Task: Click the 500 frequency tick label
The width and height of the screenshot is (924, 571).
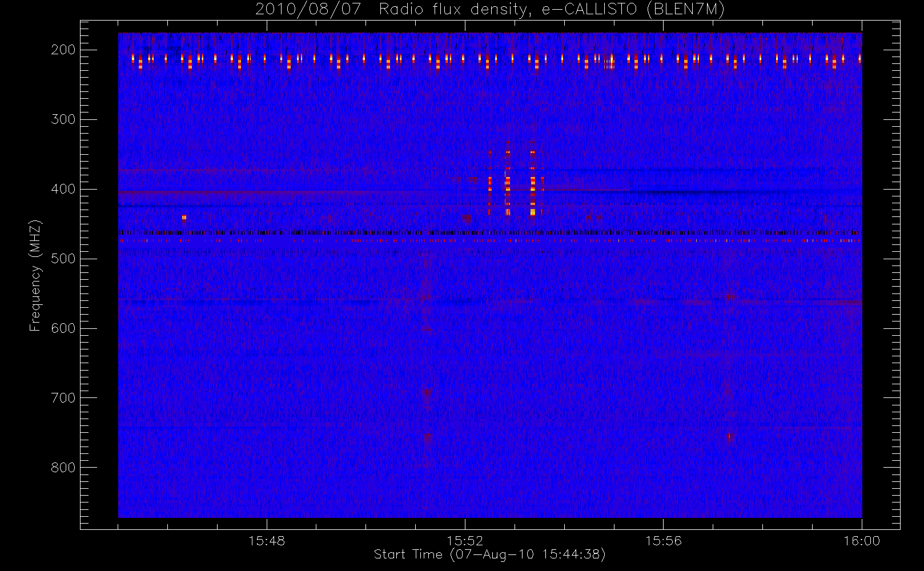Action: (63, 259)
